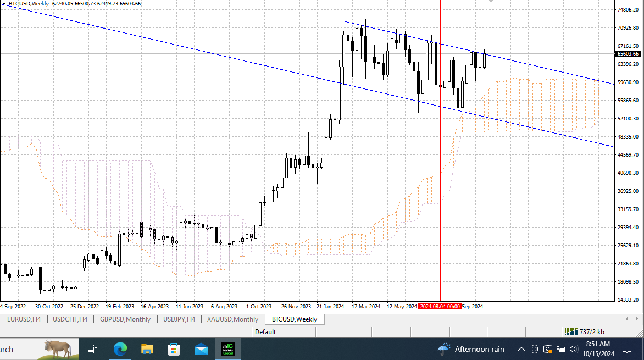Image resolution: width=644 pixels, height=360 pixels.
Task: Click the Task View taskbar icon
Action: pos(92,350)
